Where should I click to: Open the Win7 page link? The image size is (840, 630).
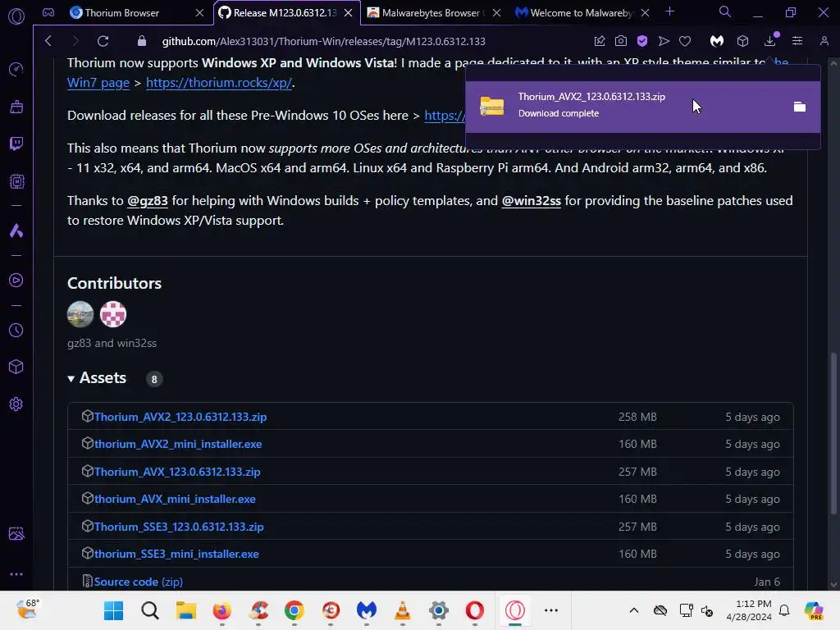click(x=98, y=83)
